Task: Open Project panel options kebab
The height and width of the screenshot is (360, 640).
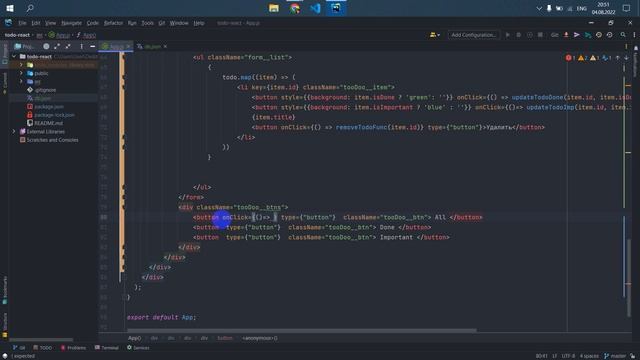Action: point(82,47)
